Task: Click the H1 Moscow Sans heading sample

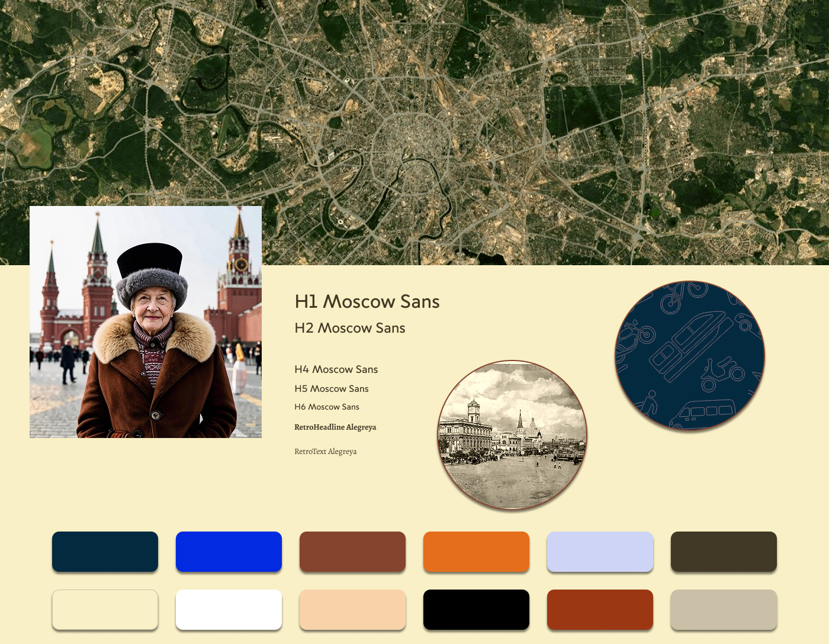Action: click(367, 302)
